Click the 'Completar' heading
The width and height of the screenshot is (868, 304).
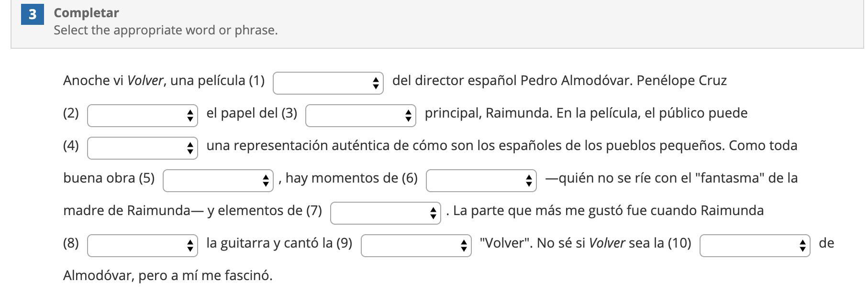86,13
